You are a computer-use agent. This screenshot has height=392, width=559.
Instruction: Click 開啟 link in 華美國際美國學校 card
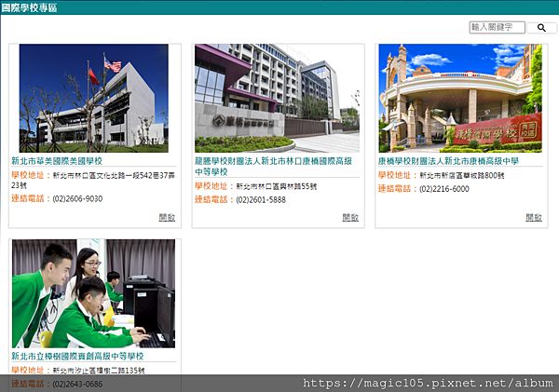point(167,217)
